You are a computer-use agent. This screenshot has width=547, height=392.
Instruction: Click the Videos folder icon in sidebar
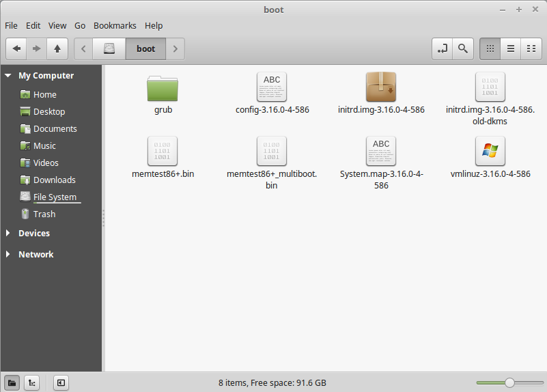point(25,163)
